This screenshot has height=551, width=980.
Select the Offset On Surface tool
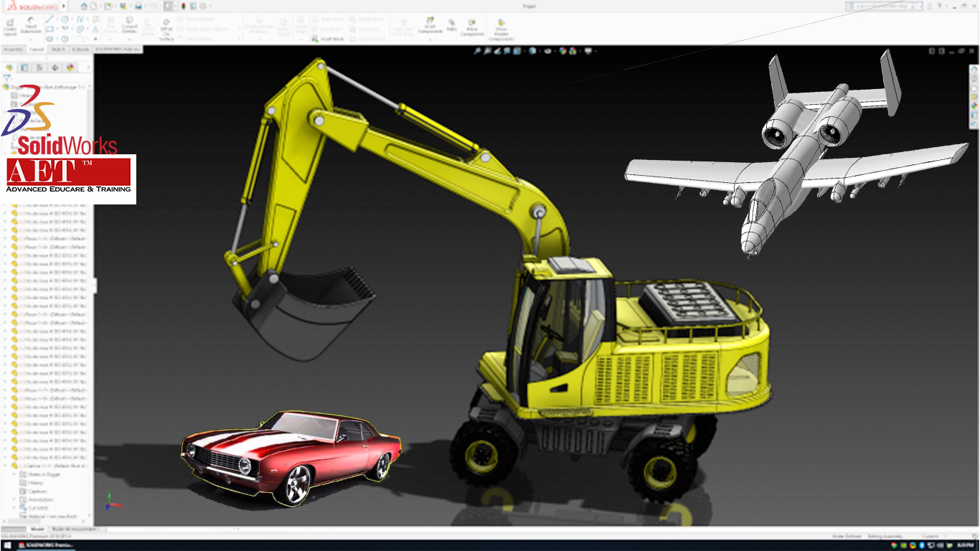[166, 29]
